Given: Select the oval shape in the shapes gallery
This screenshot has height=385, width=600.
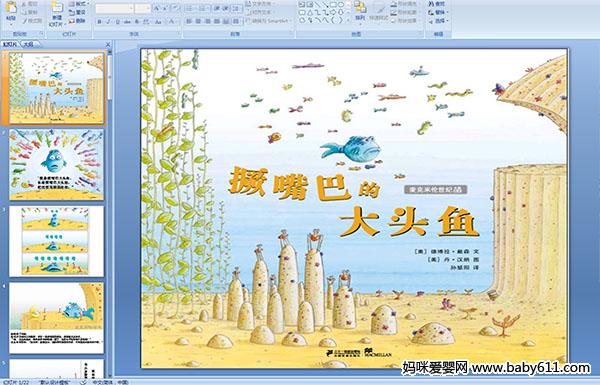Looking at the screenshot, I should coord(341,4).
